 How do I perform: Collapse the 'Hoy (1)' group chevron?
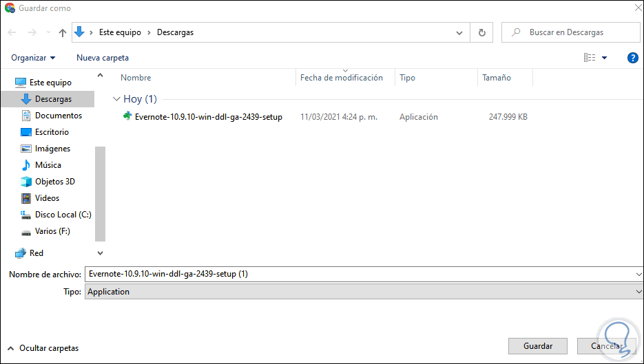(116, 99)
